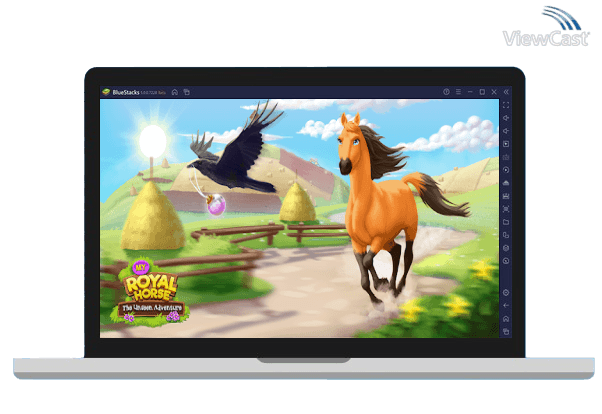The image size is (602, 414).
Task: Click the sidebar icon above the screenshot frame icon
Action: click(x=506, y=196)
